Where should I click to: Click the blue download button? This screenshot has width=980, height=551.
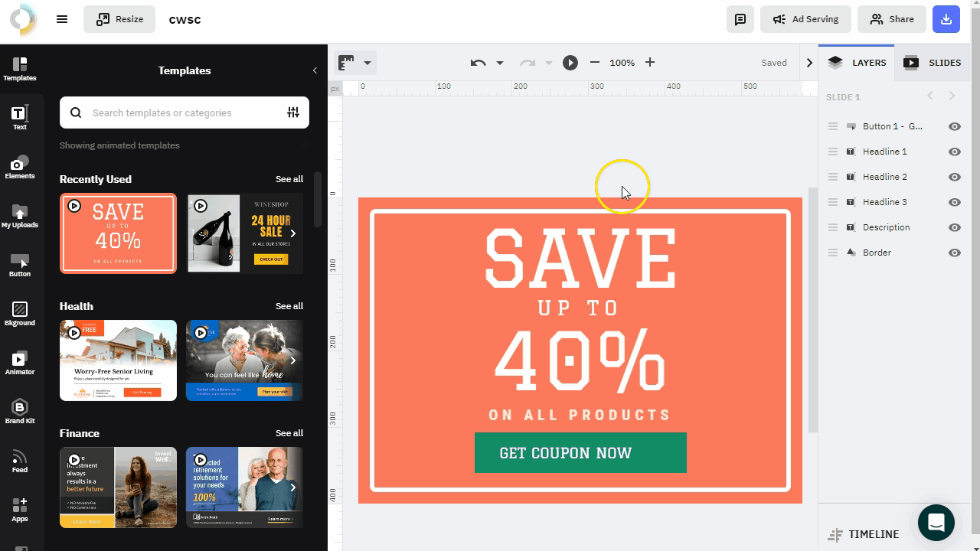point(946,19)
